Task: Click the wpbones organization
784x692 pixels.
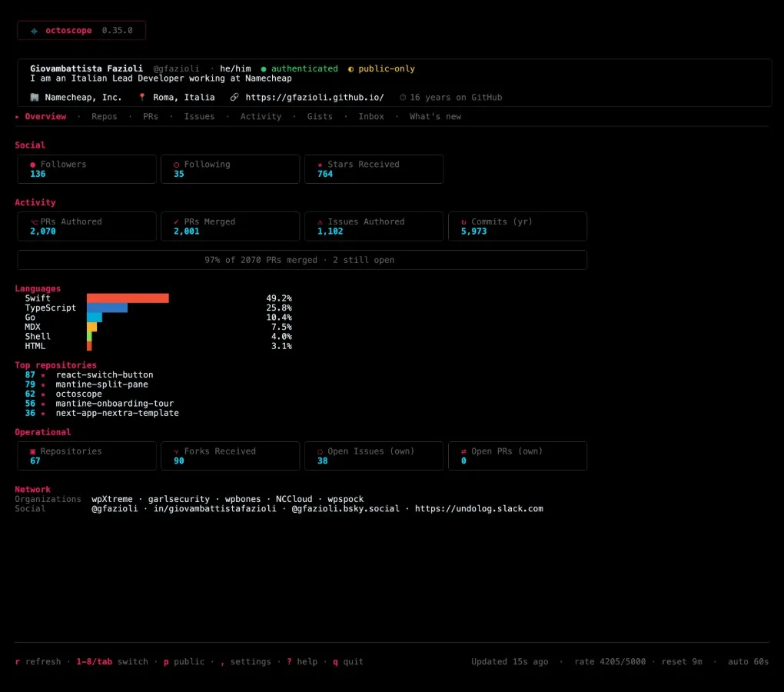Action: (242, 499)
